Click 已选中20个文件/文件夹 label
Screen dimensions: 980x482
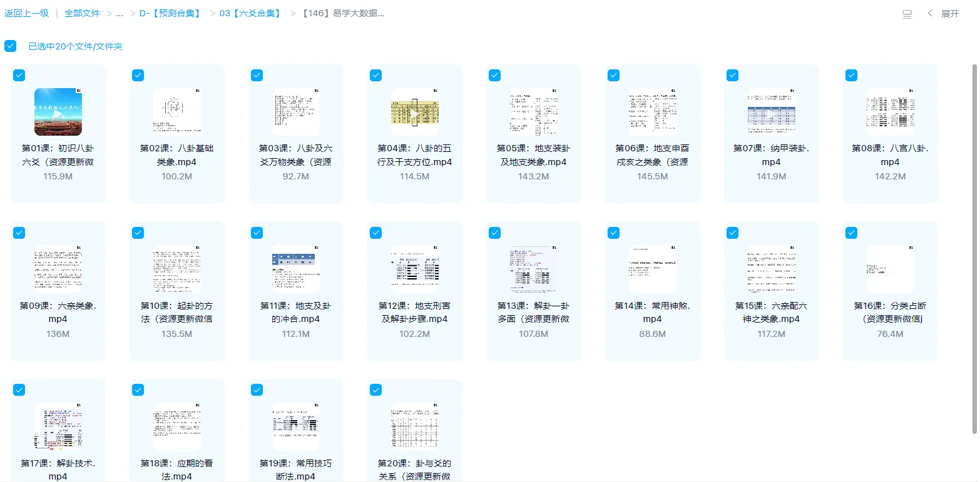click(x=75, y=46)
